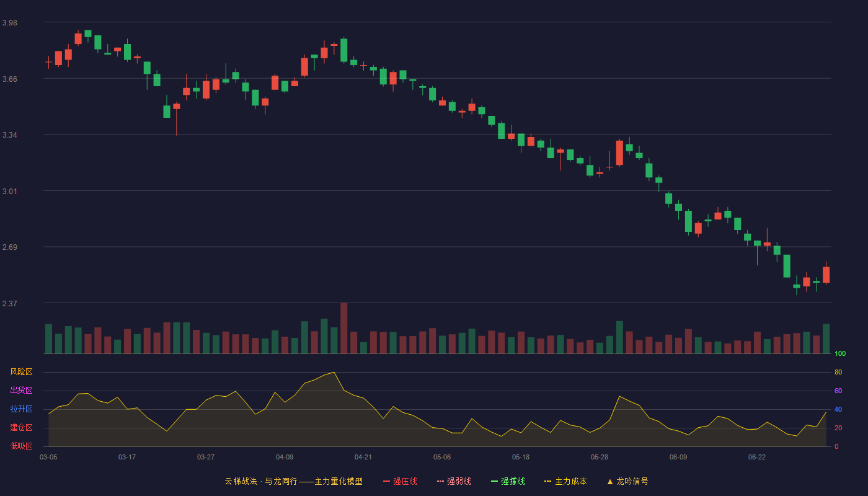Toggle the 强撑线 legend entry
This screenshot has height=496, width=868.
(508, 481)
